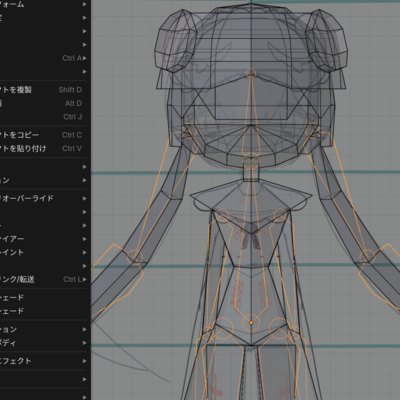
Task: Open the rigid body submenu ending in ディ
Action: (x=43, y=343)
